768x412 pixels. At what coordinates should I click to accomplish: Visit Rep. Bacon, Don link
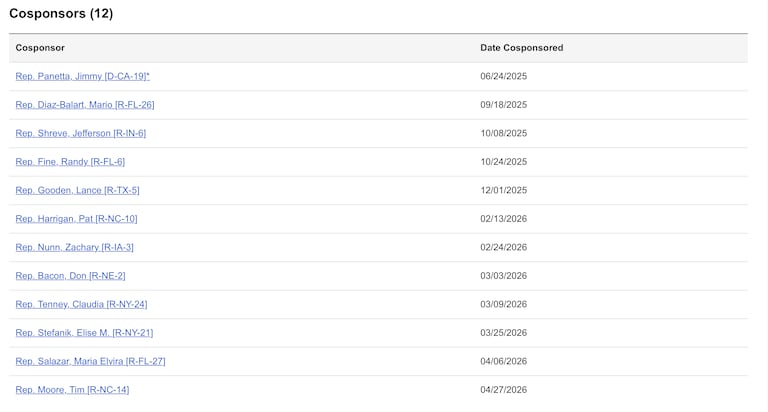tap(70, 276)
